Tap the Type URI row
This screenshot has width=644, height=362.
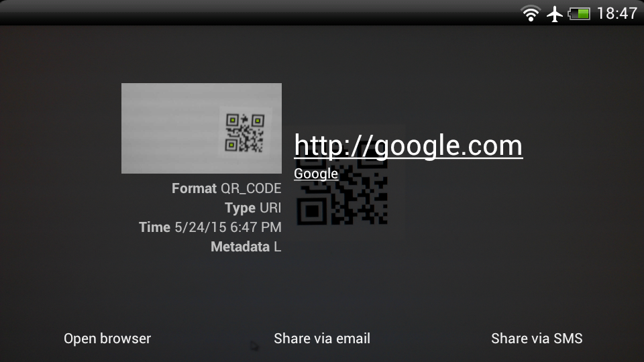[x=253, y=208]
